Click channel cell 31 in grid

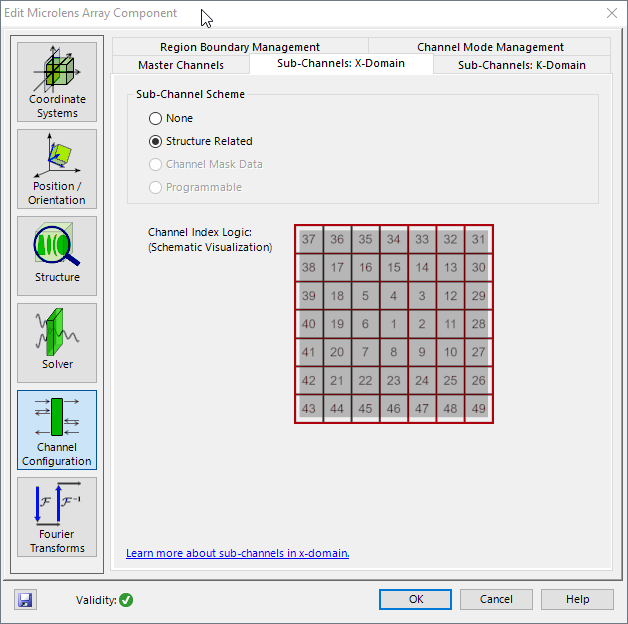pyautogui.click(x=479, y=240)
